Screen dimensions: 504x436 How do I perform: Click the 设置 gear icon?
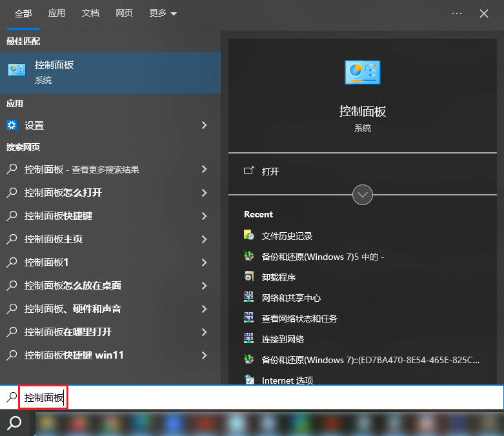tap(12, 125)
